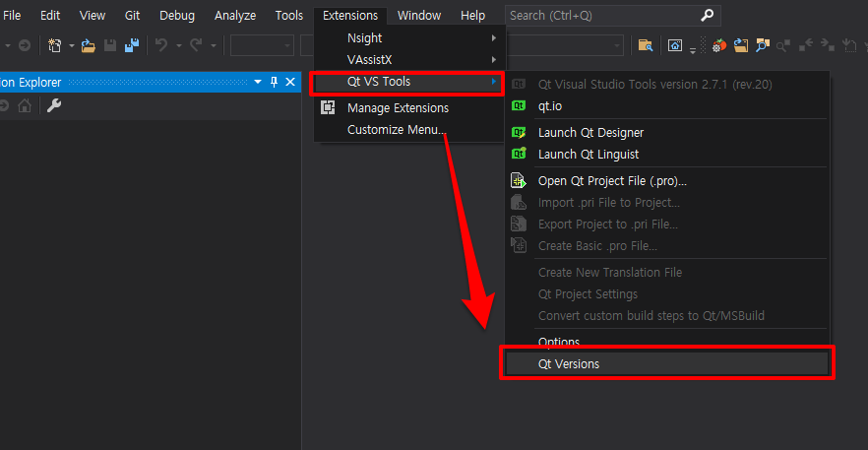Select Qt Versions menu entry
This screenshot has width=868, height=450.
click(x=667, y=364)
